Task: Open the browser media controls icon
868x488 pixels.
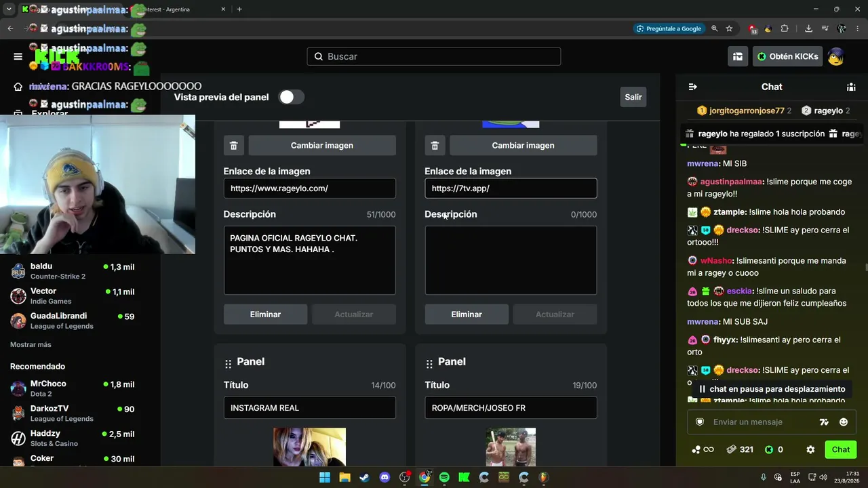Action: (x=825, y=28)
